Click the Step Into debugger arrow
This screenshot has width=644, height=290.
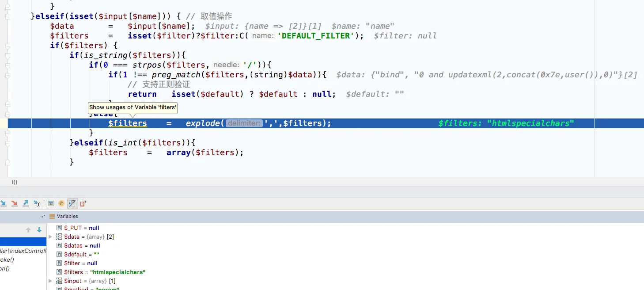3,203
